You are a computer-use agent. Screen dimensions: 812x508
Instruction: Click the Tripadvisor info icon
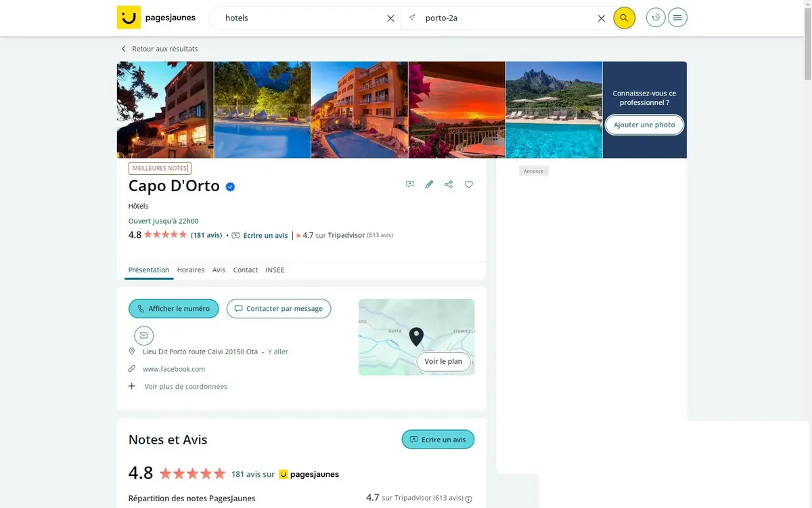tap(469, 499)
